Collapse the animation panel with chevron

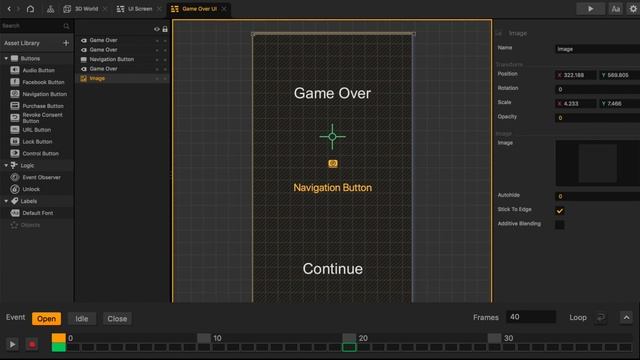[x=626, y=318]
